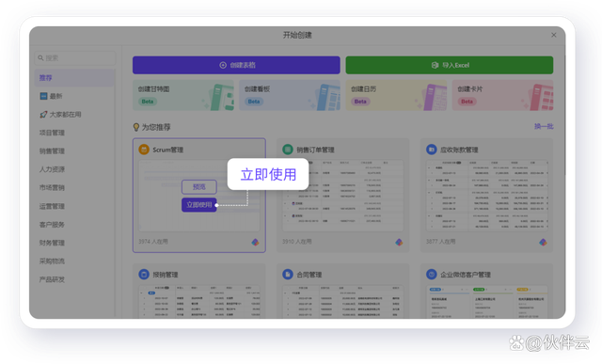Click 预览 on the Scrum管理 card
602x364 pixels.
[x=198, y=187]
